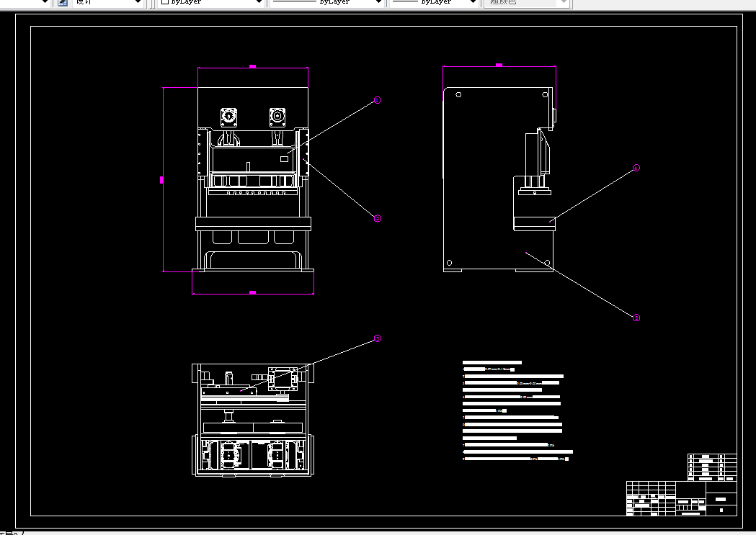
Task: Select balloon number 1 beside front view
Action: coord(378,100)
